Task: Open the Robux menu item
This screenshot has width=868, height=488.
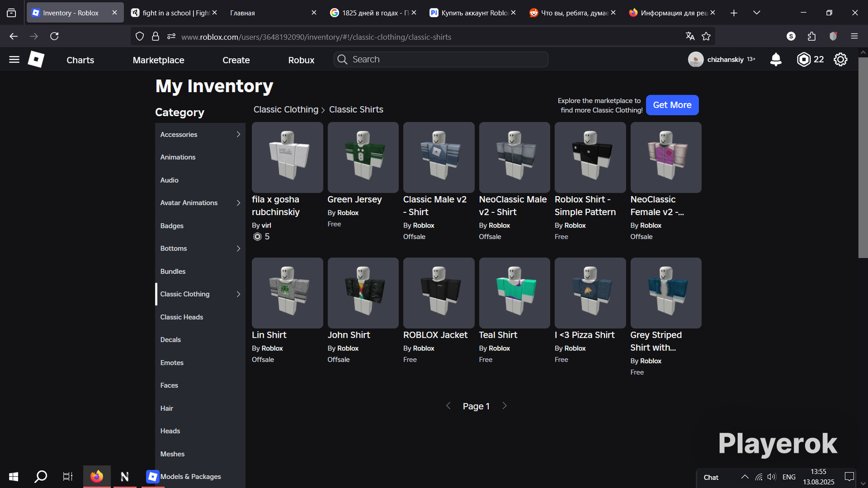Action: pyautogui.click(x=301, y=60)
